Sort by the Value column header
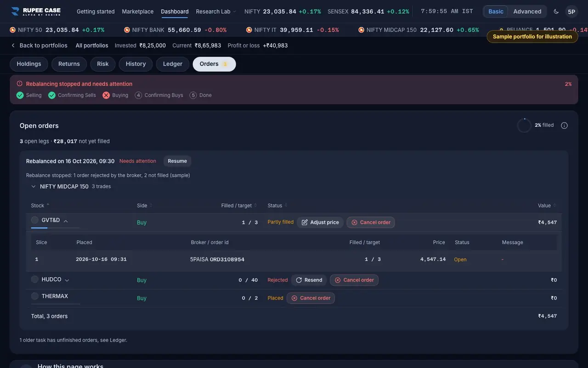 pos(547,206)
